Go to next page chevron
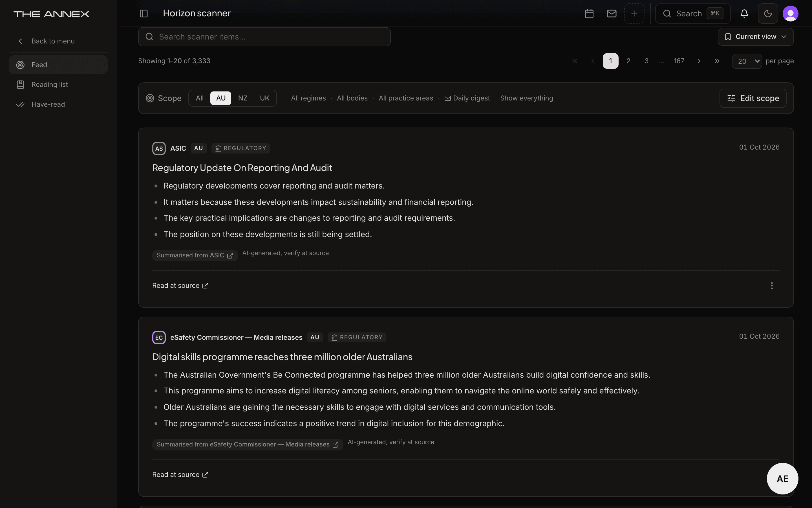812x508 pixels. point(699,61)
